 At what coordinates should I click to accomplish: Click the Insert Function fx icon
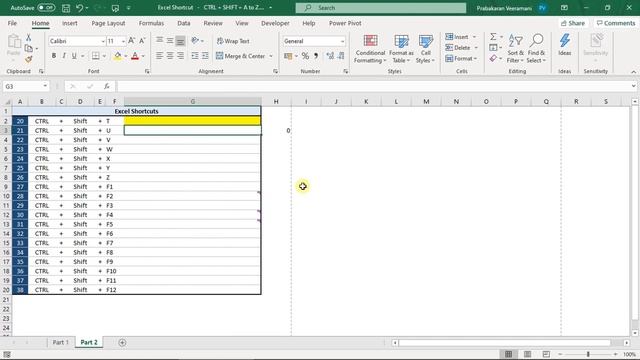tap(107, 87)
